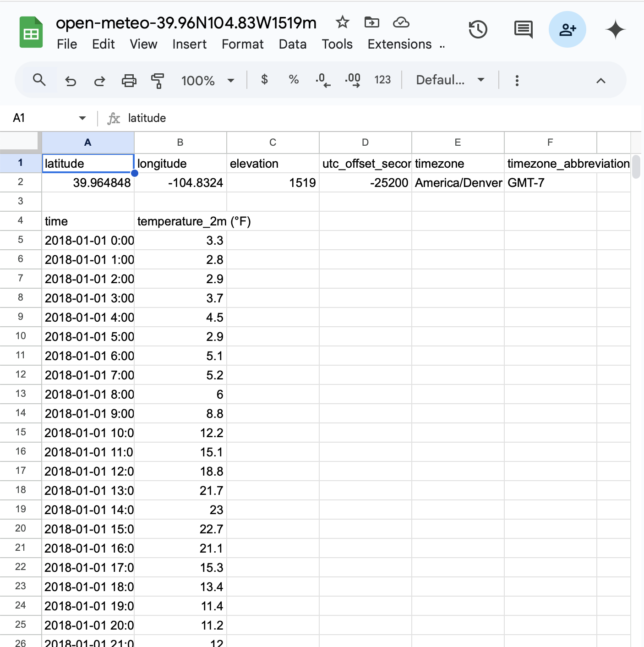The image size is (644, 647).
Task: Open the Data menu
Action: 293,44
